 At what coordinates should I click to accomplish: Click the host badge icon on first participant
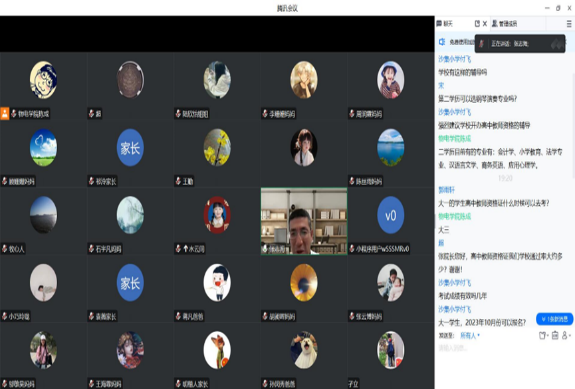click(x=4, y=113)
